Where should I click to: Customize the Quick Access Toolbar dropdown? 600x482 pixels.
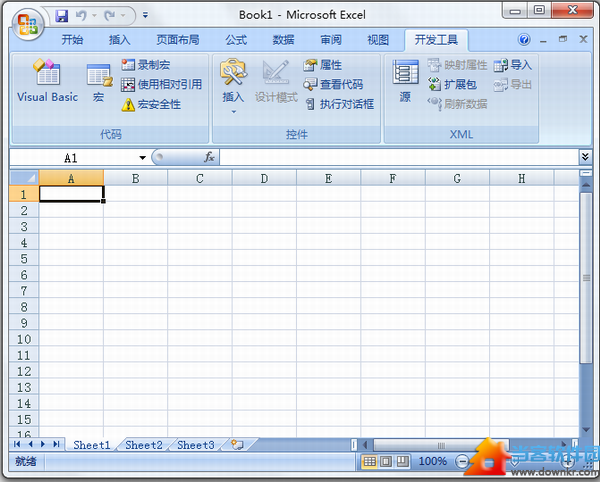click(x=145, y=15)
